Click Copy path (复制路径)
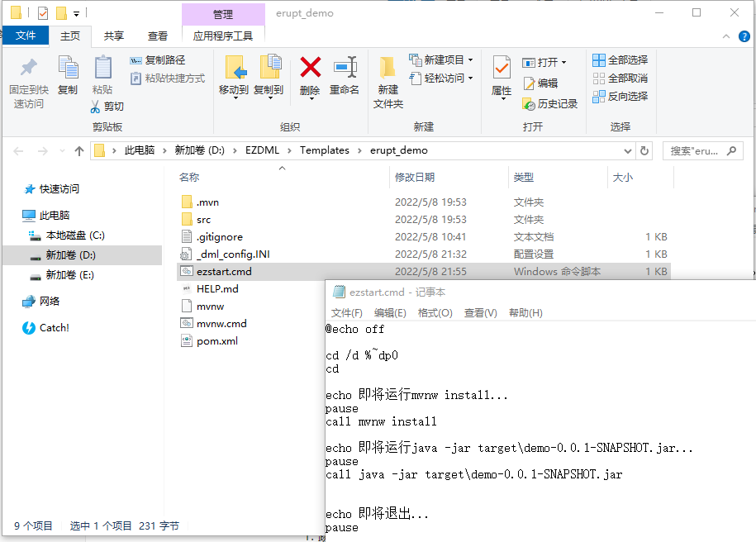Screen dimensions: 756x542 point(158,59)
